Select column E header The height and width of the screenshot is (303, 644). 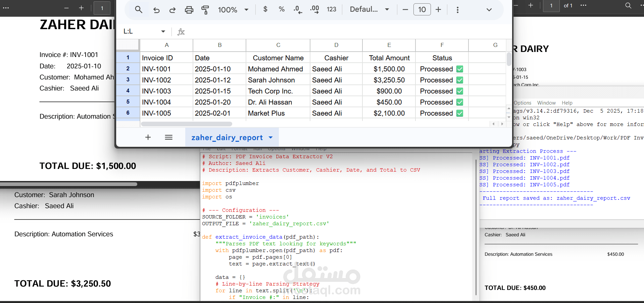(389, 45)
